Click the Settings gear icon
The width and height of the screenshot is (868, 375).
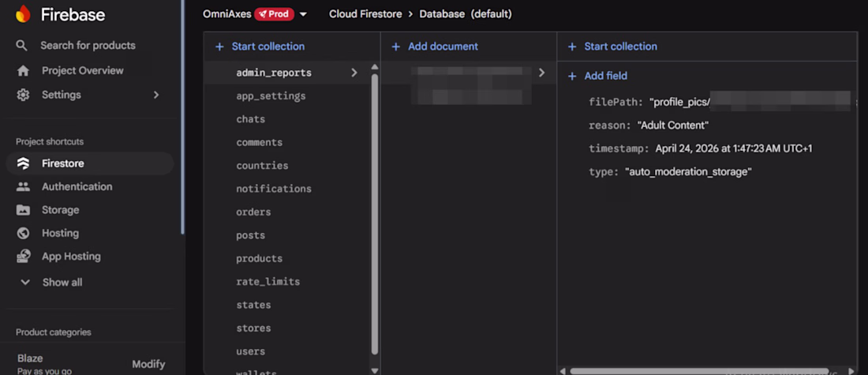[23, 95]
